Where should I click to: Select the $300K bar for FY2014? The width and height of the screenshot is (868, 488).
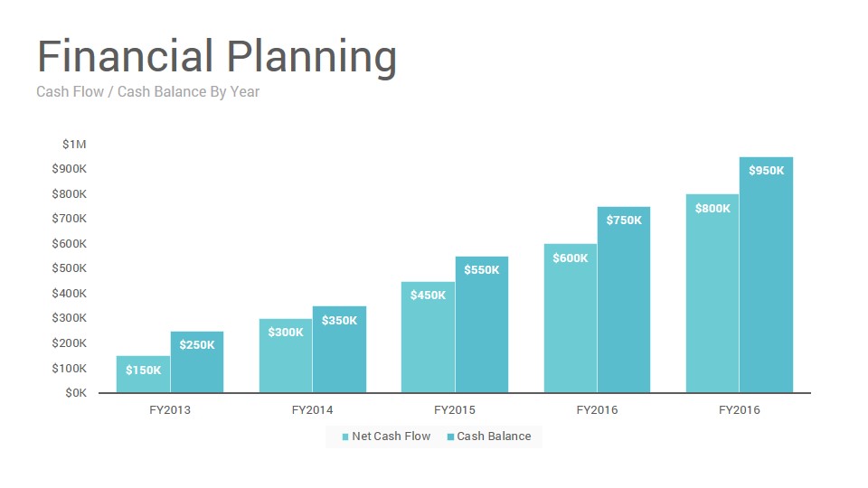point(286,356)
